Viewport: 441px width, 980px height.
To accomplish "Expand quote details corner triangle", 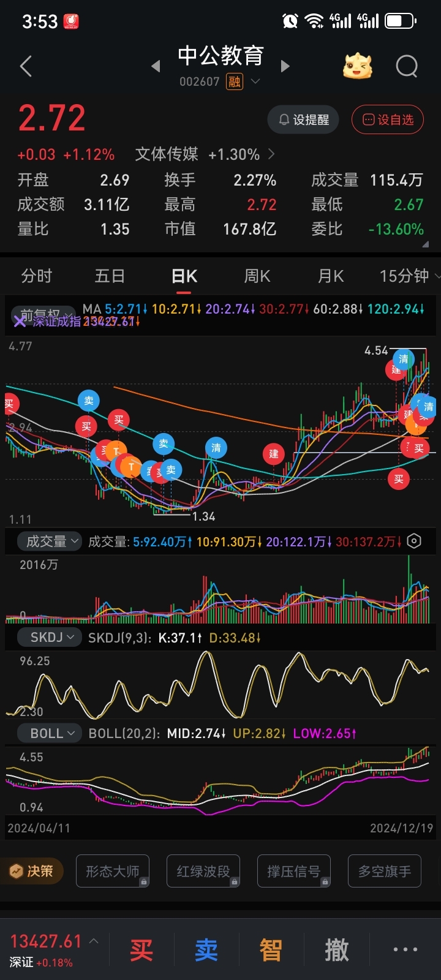I will 426,244.
